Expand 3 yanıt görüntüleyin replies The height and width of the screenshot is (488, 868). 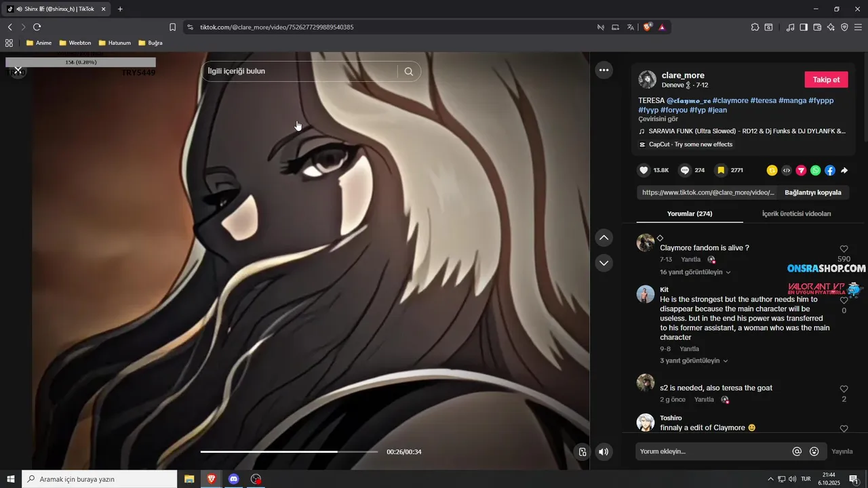(694, 361)
